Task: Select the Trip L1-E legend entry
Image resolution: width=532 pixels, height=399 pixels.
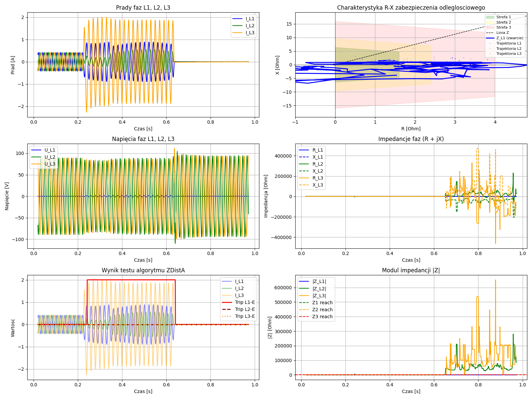Action: coord(245,302)
